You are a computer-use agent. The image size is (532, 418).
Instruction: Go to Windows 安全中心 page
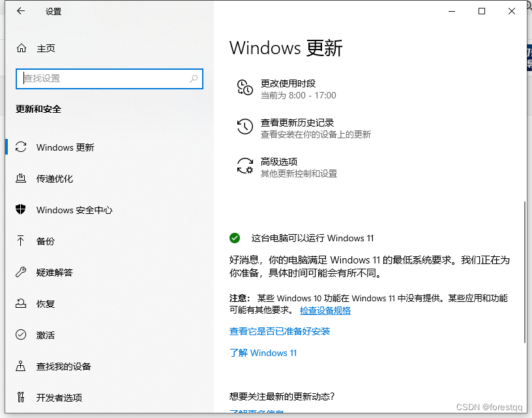[74, 210]
